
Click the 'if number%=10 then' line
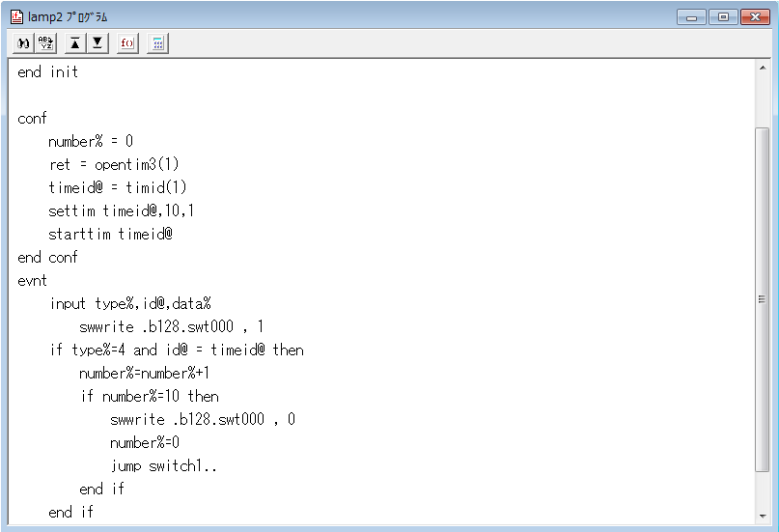tap(149, 396)
